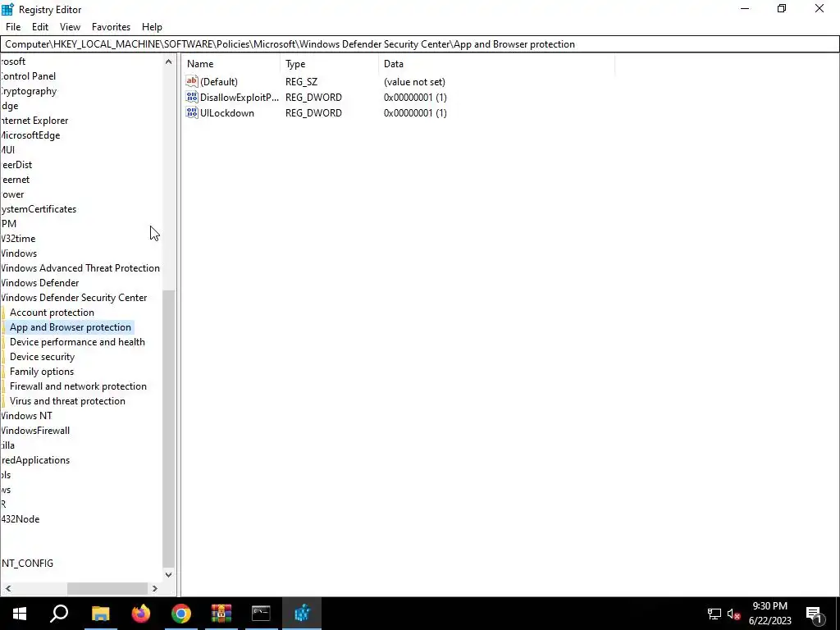Switch to Command Prompt taskbar window

pyautogui.click(x=262, y=614)
